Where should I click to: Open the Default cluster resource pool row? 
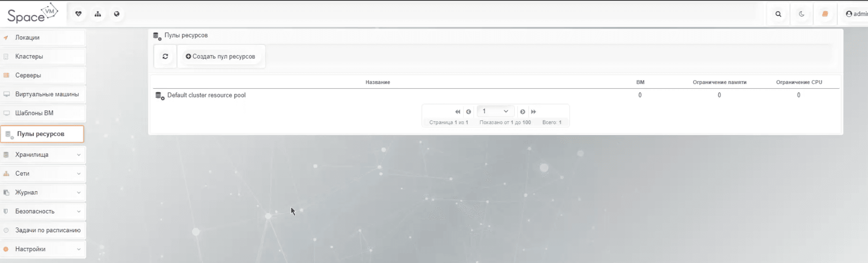pos(206,95)
